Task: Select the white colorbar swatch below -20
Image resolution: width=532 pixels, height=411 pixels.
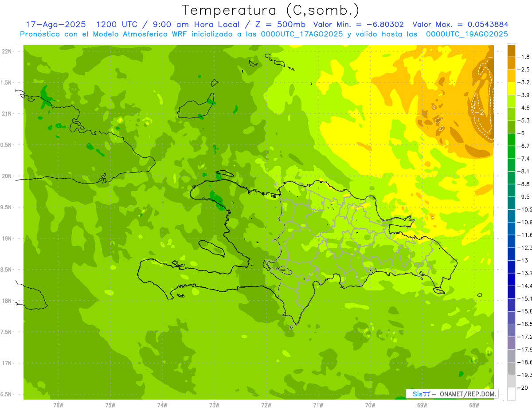Action: 511,394
